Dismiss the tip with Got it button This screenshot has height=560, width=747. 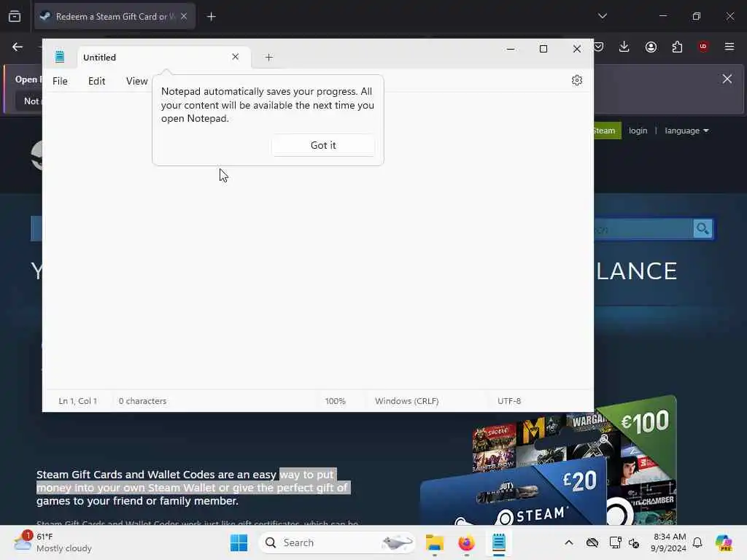(x=323, y=145)
